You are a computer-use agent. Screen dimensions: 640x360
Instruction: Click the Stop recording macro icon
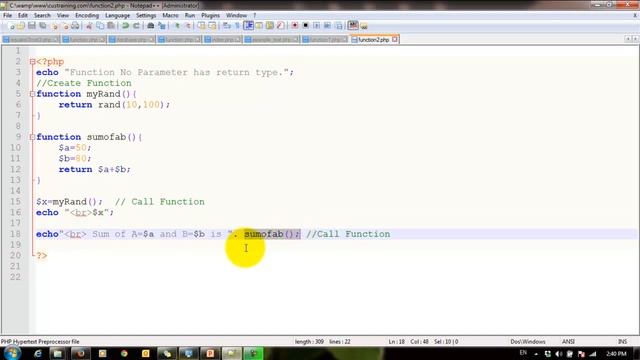point(305,26)
